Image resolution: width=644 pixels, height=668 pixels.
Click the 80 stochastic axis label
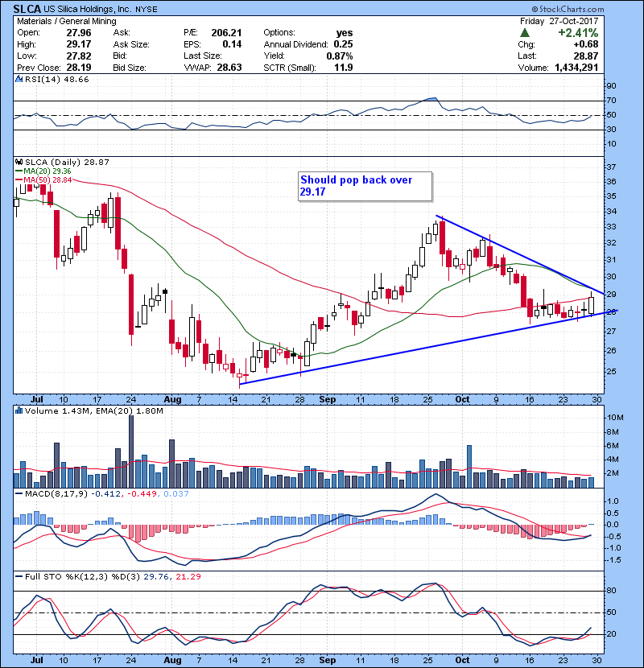click(611, 591)
